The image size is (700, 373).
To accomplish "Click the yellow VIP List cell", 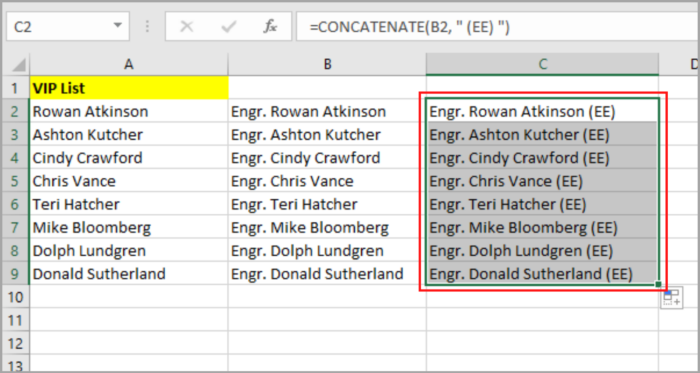I will pyautogui.click(x=129, y=88).
